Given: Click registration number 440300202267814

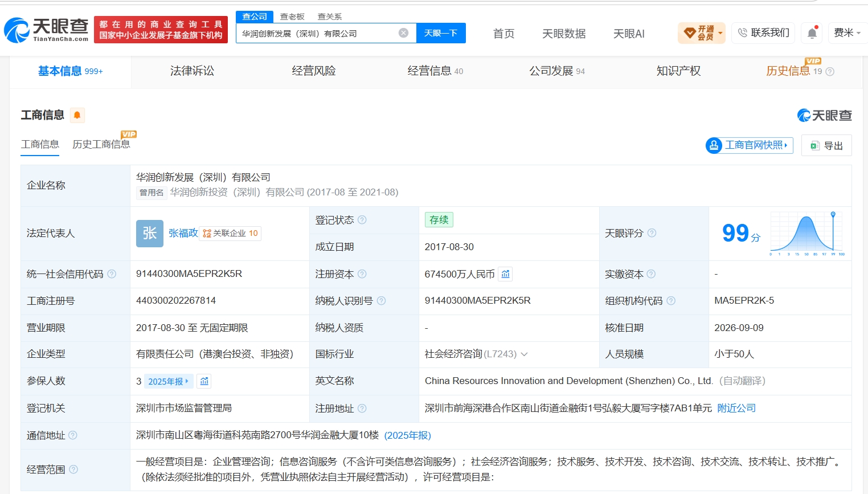Looking at the screenshot, I should point(176,301).
